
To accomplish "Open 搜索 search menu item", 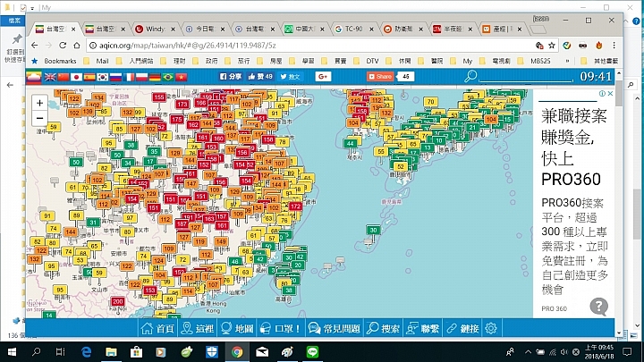I will click(x=383, y=328).
